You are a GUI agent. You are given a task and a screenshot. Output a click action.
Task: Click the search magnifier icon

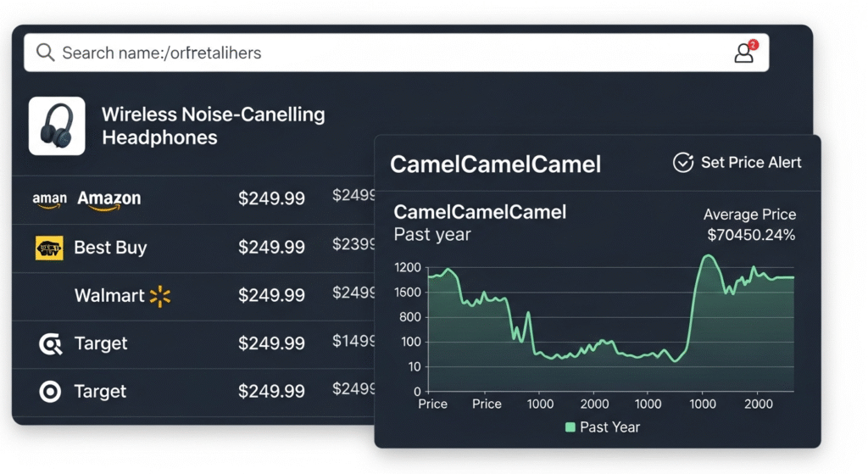pos(45,53)
